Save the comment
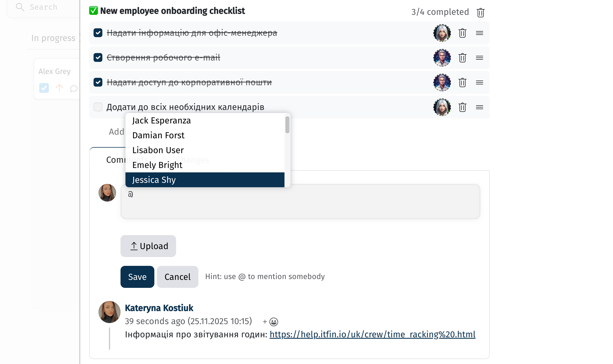The width and height of the screenshot is (613, 364). 137,277
